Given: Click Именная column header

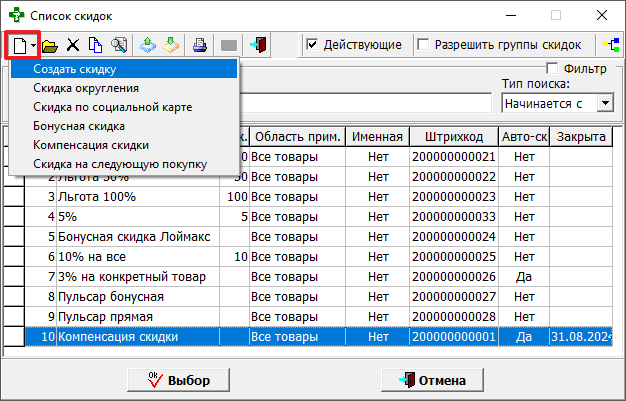Looking at the screenshot, I should (x=377, y=137).
